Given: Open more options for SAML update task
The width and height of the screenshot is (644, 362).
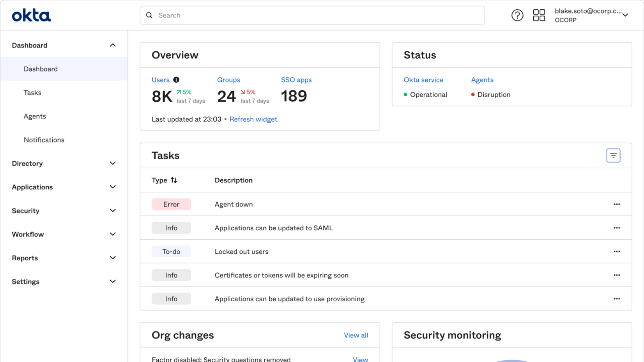Looking at the screenshot, I should 617,228.
